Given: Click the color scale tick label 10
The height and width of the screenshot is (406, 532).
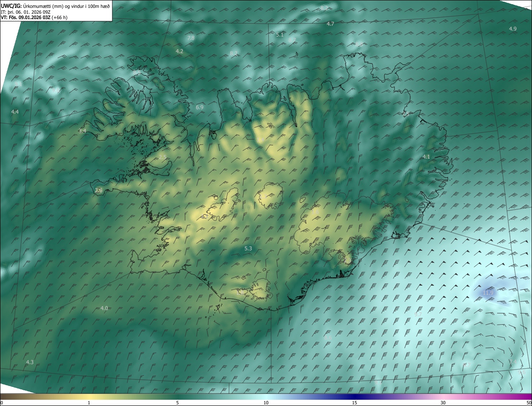Looking at the screenshot, I should (266, 403).
